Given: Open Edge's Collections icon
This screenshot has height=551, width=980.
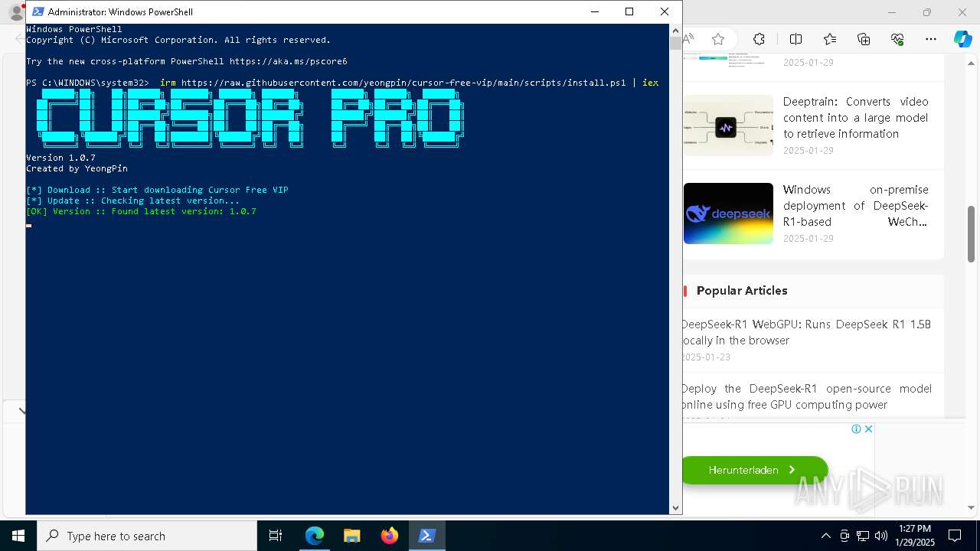Looking at the screenshot, I should (x=864, y=39).
